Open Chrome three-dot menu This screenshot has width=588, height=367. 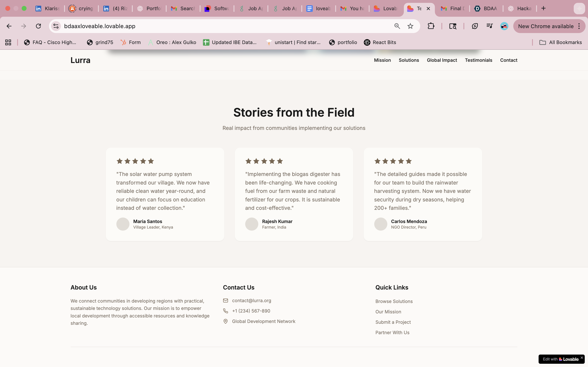tap(579, 26)
